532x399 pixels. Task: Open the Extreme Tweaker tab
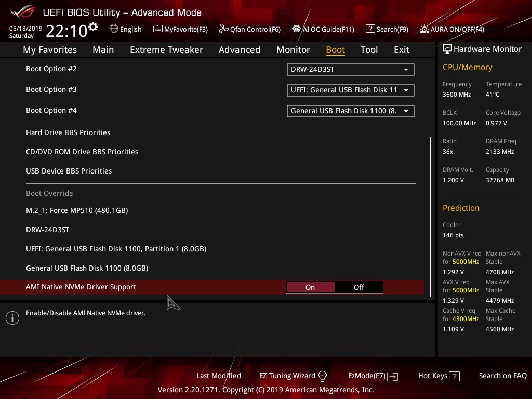(166, 50)
